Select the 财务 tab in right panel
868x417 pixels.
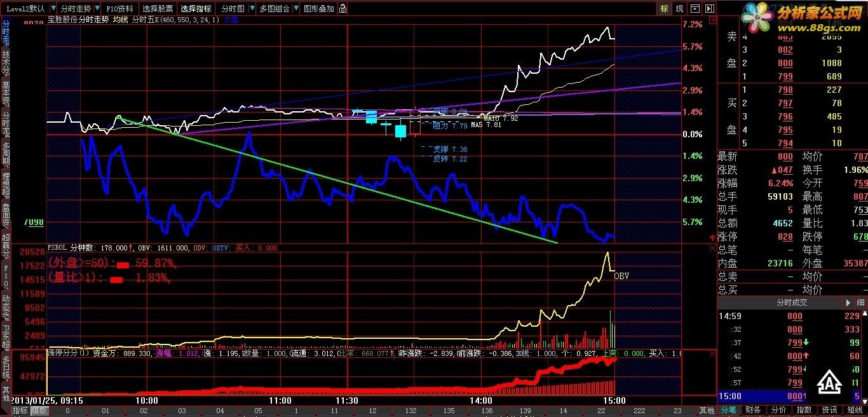(754, 411)
